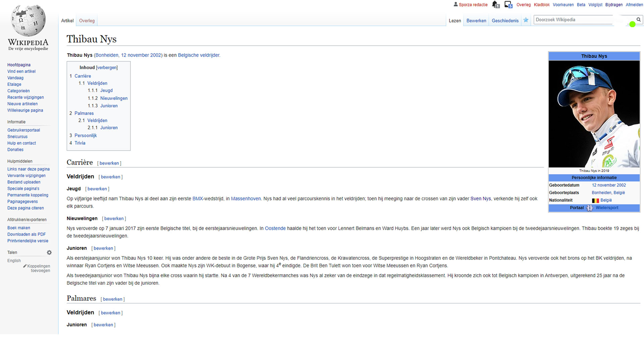Open the Bewerken tab
The height and width of the screenshot is (362, 644).
coord(476,21)
